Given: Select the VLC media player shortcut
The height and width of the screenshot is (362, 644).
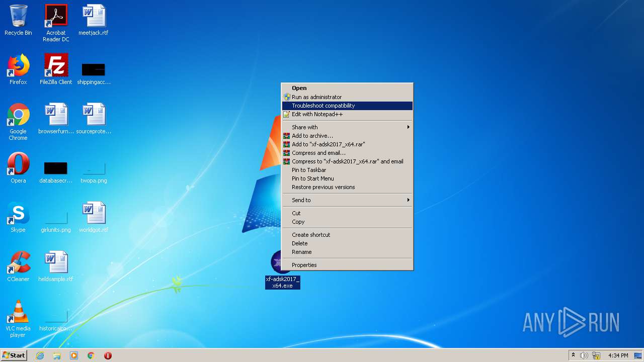Looking at the screenshot, I should pos(18,319).
